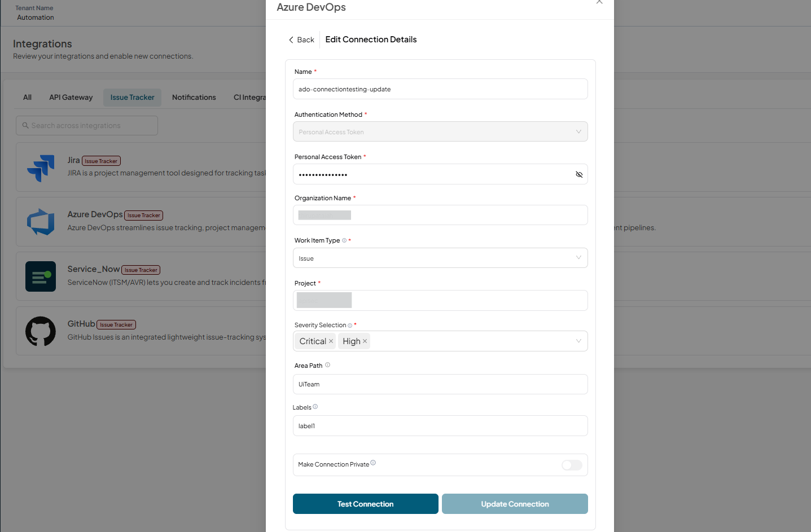Expand the Severity Selection dropdown arrow

(578, 341)
